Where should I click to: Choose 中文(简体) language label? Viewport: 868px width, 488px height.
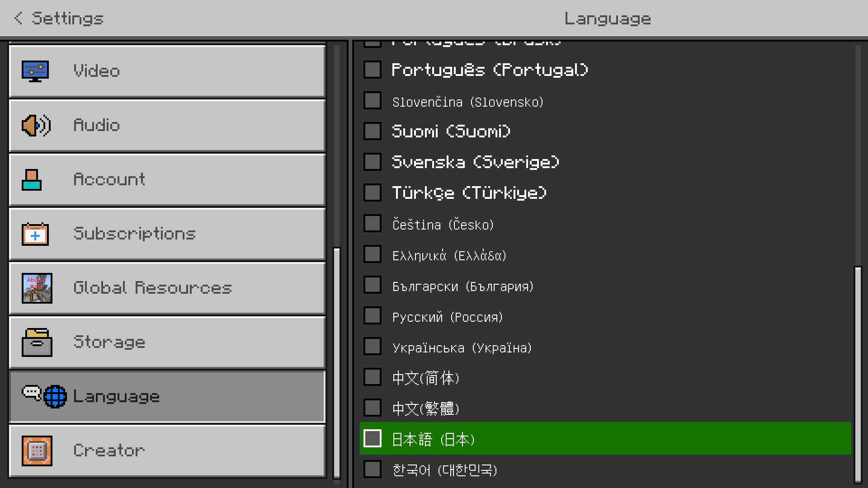coord(425,378)
